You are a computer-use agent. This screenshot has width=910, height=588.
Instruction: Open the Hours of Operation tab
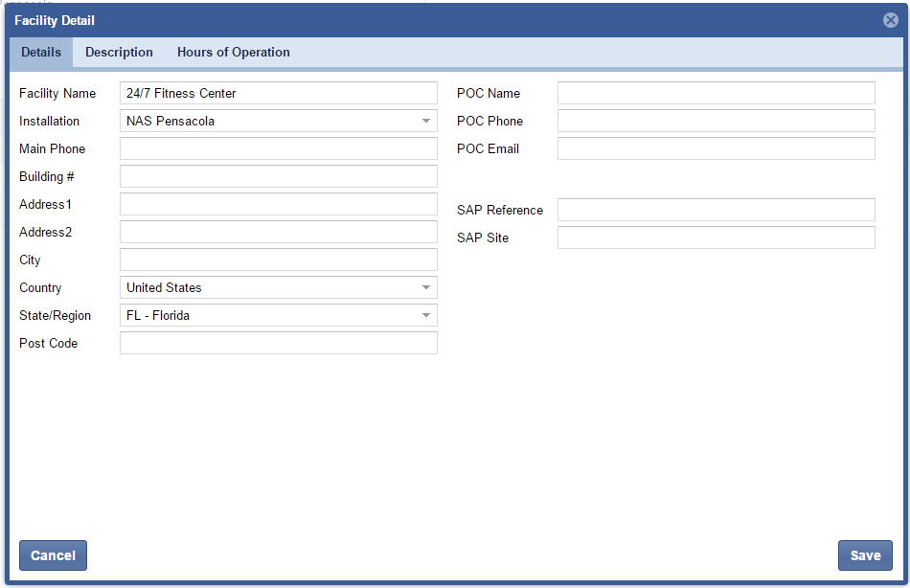(x=233, y=53)
